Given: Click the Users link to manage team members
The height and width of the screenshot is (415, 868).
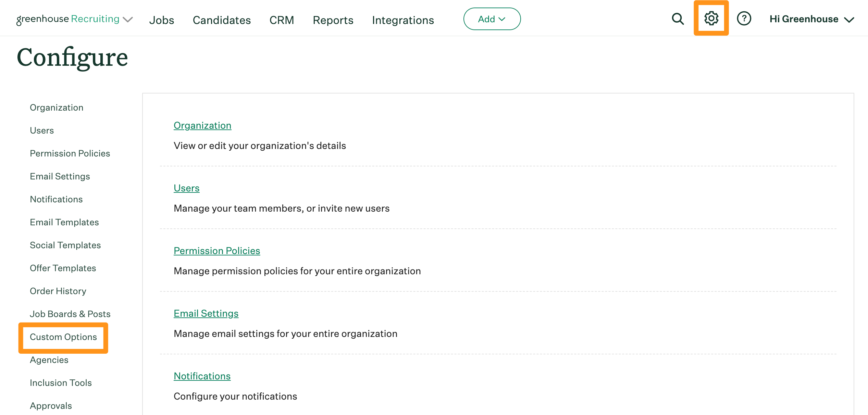Looking at the screenshot, I should click(187, 188).
